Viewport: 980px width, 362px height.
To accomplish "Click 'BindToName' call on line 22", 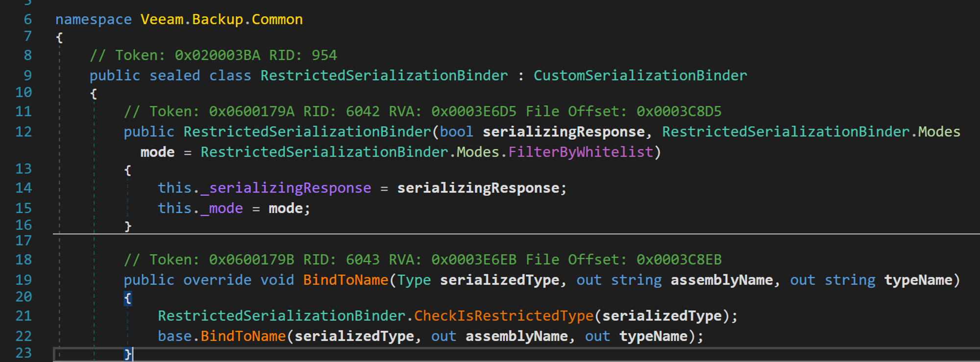I will point(243,337).
